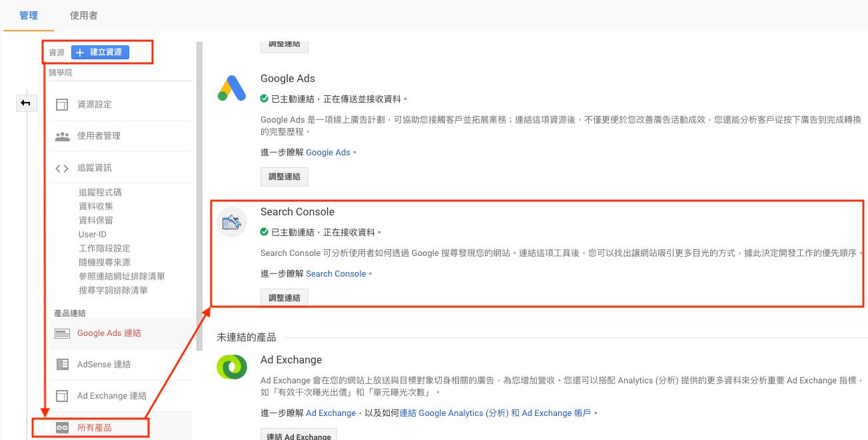Click the AdSense 連結 icon

(62, 365)
